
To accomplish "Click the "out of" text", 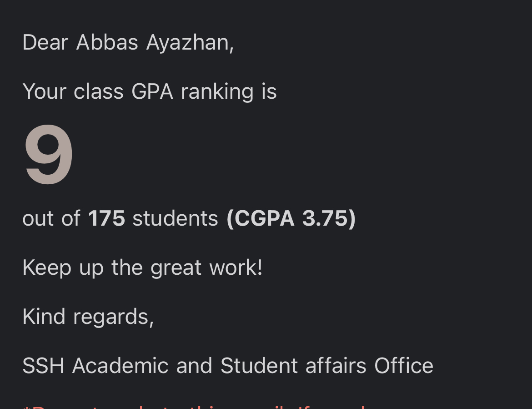I will click(51, 218).
